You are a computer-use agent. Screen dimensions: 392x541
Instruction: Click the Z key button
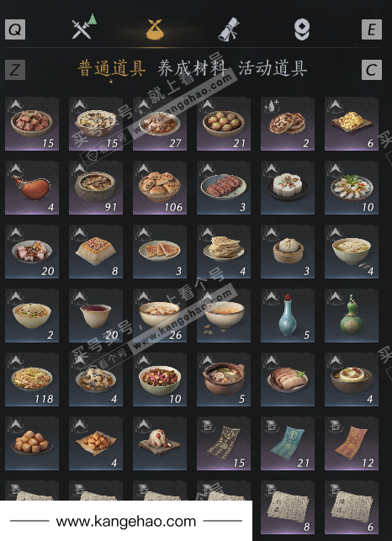coord(15,70)
